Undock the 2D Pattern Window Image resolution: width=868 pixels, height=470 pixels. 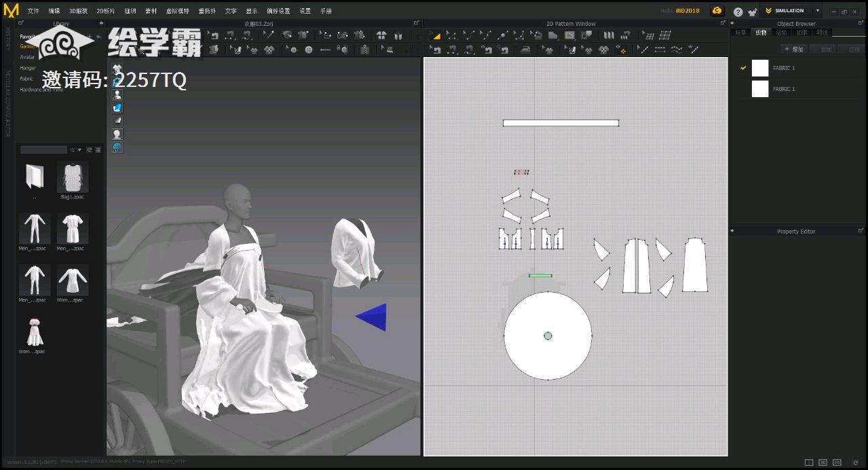tap(723, 23)
